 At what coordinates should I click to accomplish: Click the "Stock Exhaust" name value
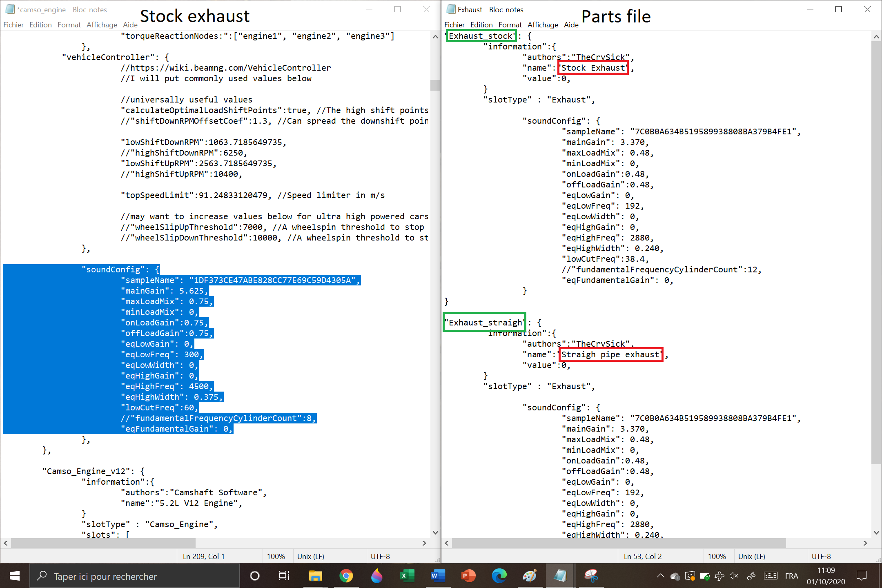(593, 68)
